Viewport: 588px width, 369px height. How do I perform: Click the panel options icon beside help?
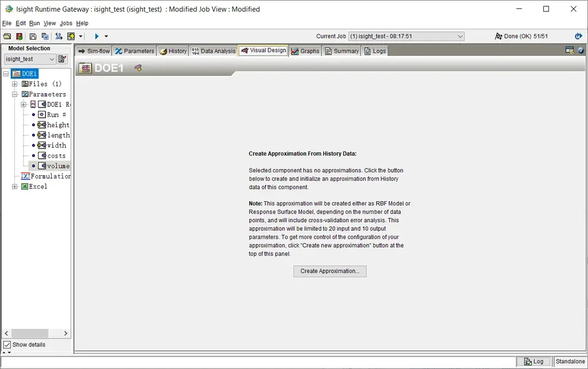click(x=570, y=51)
